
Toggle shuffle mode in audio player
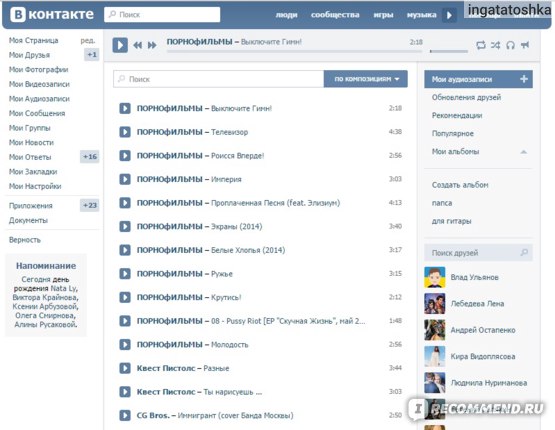[x=496, y=45]
